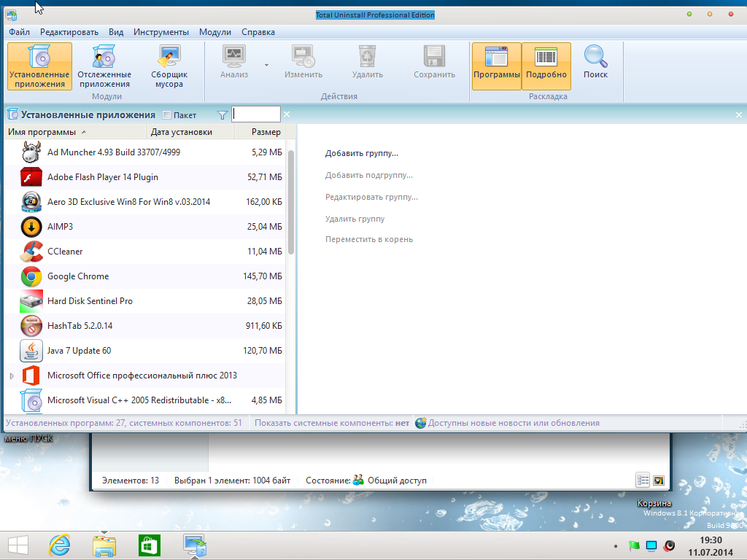Viewport: 747px width, 560px height.
Task: Switch Explorer window to large thumbnails icon
Action: click(659, 481)
